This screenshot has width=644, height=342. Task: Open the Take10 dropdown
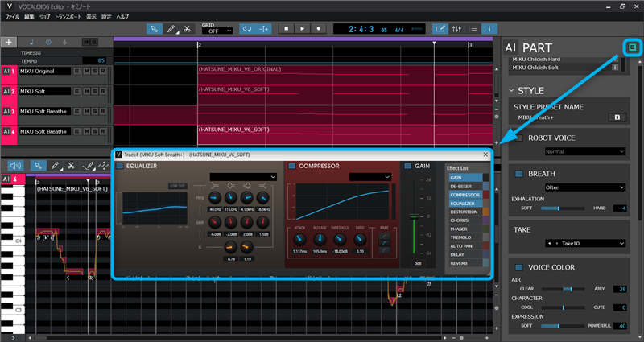click(585, 244)
